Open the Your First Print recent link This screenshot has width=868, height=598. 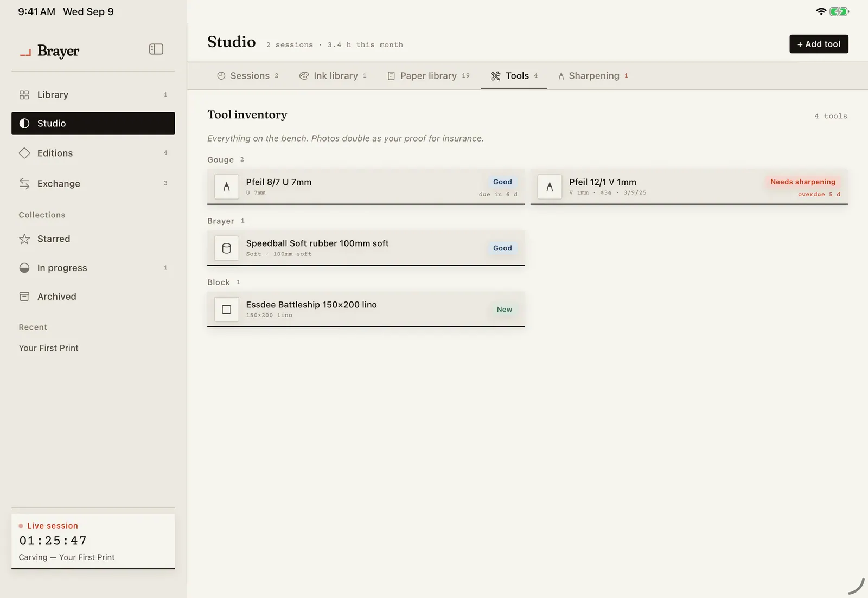coord(49,348)
